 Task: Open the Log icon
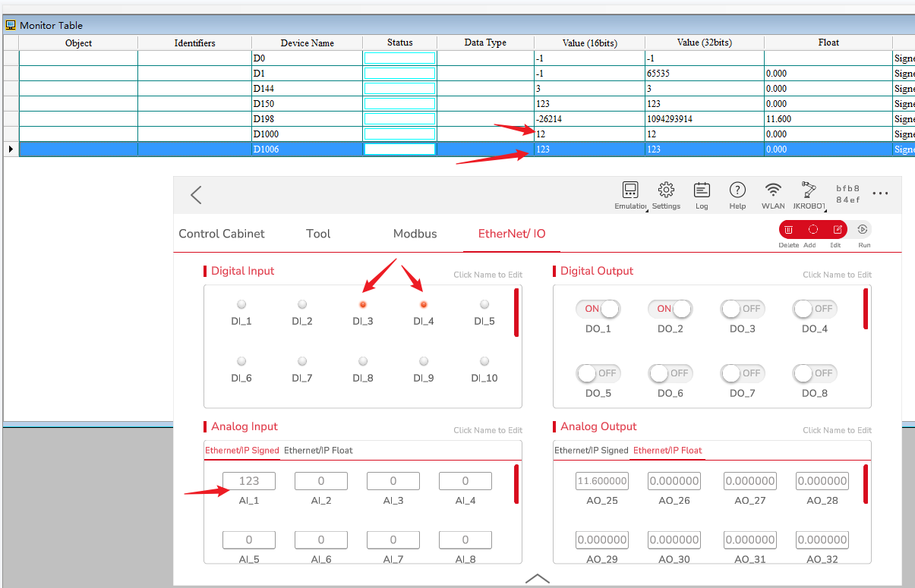(702, 190)
